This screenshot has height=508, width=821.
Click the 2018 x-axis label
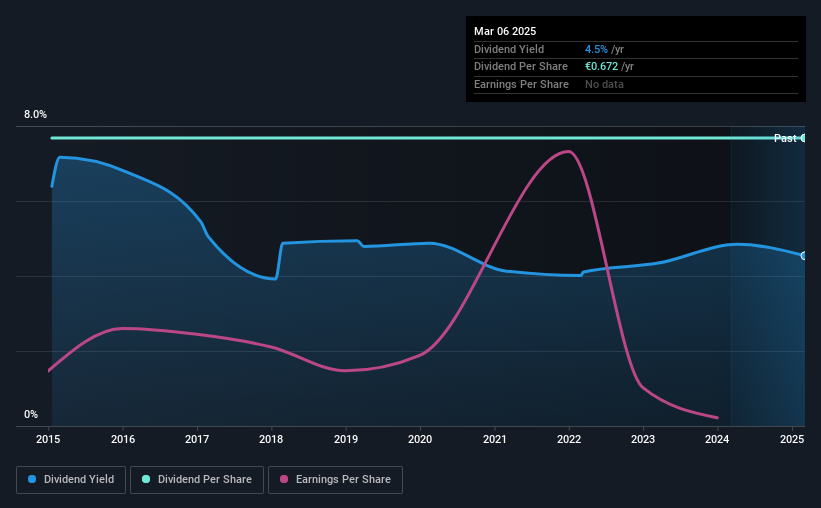point(271,439)
